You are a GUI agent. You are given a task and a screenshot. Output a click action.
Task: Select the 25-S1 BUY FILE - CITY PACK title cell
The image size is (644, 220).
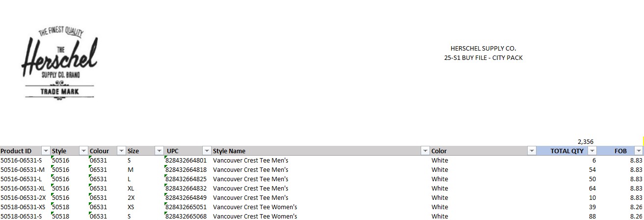tap(483, 58)
